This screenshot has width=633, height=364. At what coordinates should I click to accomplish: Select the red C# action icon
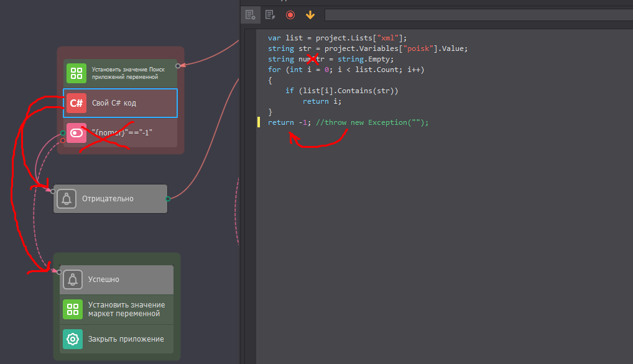[x=76, y=103]
